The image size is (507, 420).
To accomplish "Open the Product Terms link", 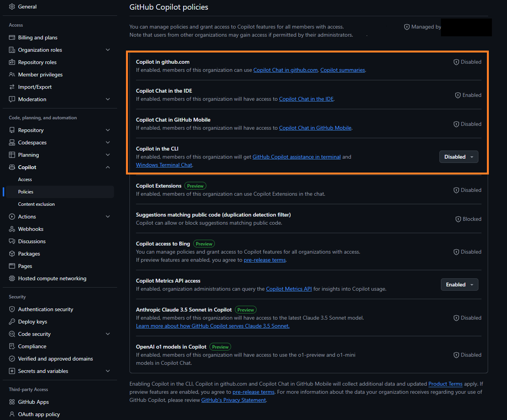I will [x=446, y=384].
